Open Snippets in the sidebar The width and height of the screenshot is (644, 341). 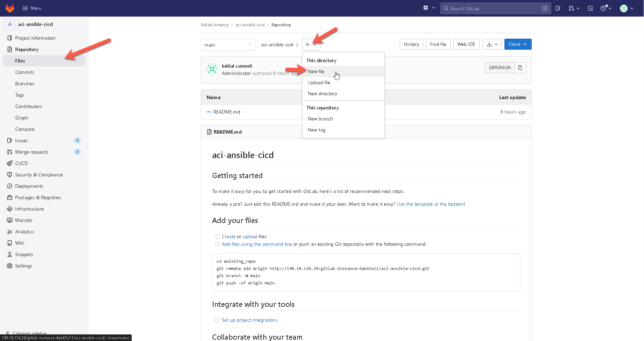44,254
